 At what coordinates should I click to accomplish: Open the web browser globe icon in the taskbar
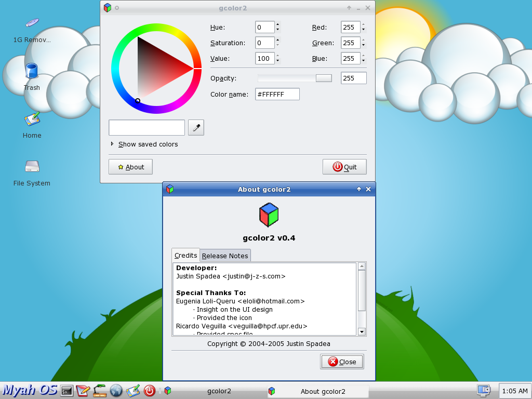(116, 391)
